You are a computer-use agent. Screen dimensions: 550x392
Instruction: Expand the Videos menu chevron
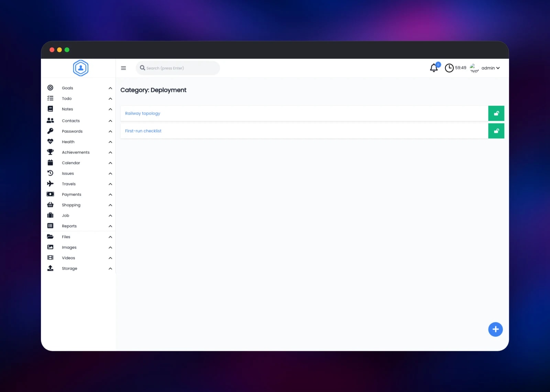(110, 258)
